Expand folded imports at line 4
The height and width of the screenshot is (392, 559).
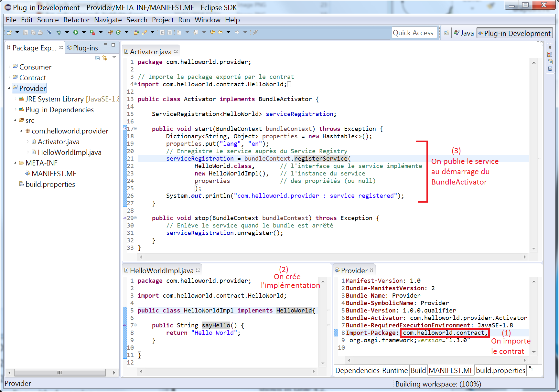[135, 84]
